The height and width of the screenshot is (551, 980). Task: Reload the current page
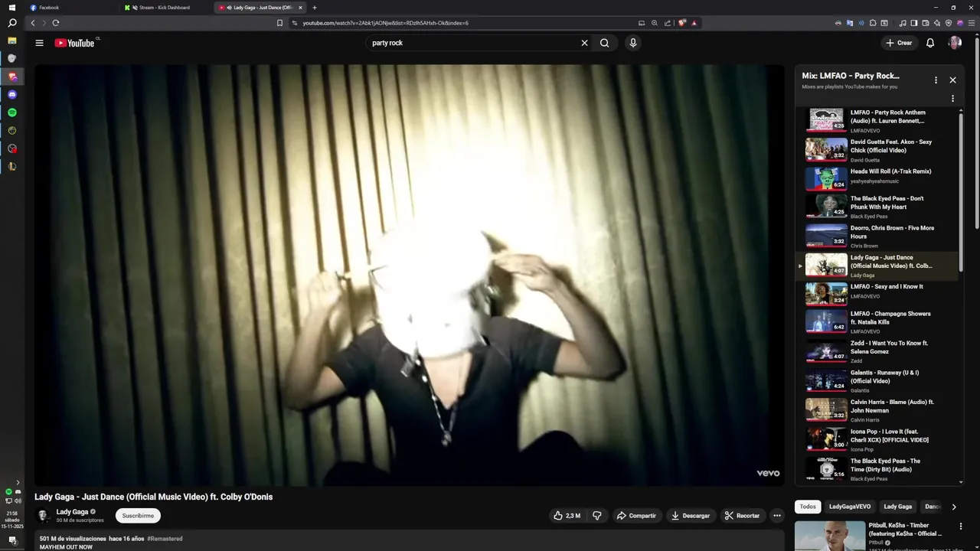tap(55, 23)
